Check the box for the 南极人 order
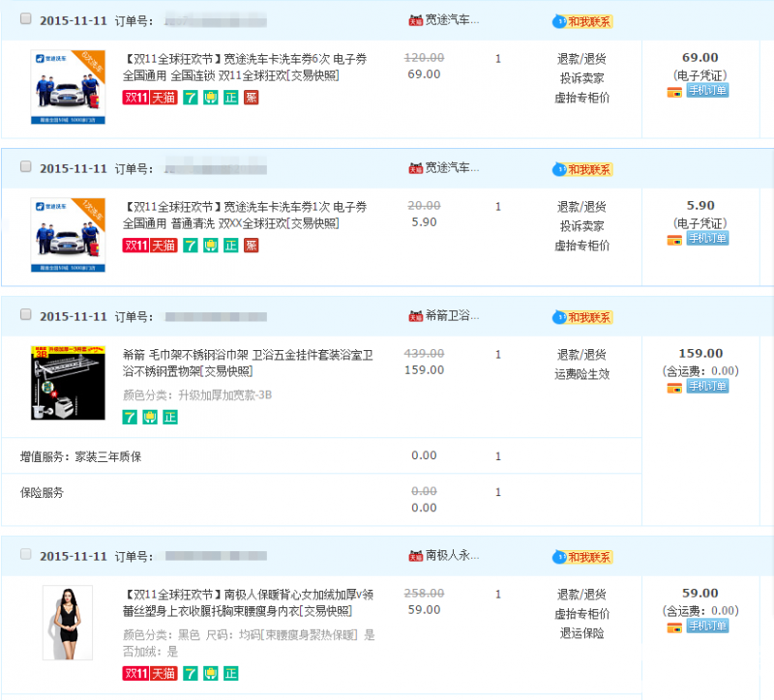This screenshot has width=774, height=700. point(25,555)
